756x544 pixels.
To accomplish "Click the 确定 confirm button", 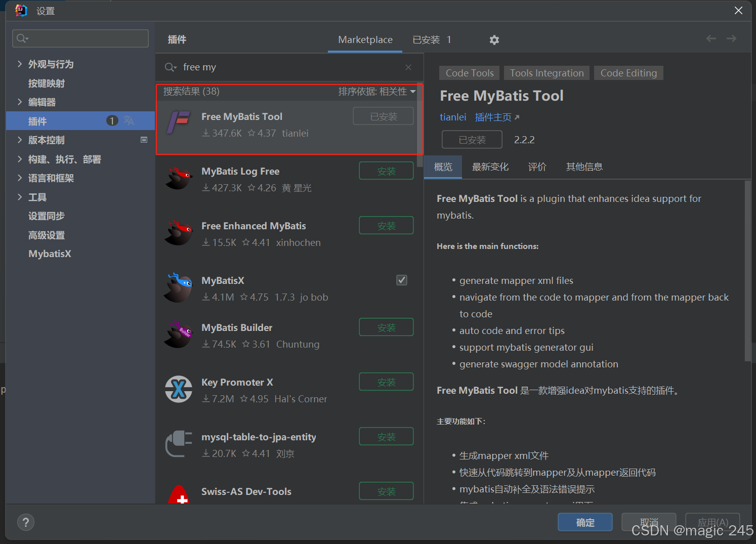I will [585, 522].
